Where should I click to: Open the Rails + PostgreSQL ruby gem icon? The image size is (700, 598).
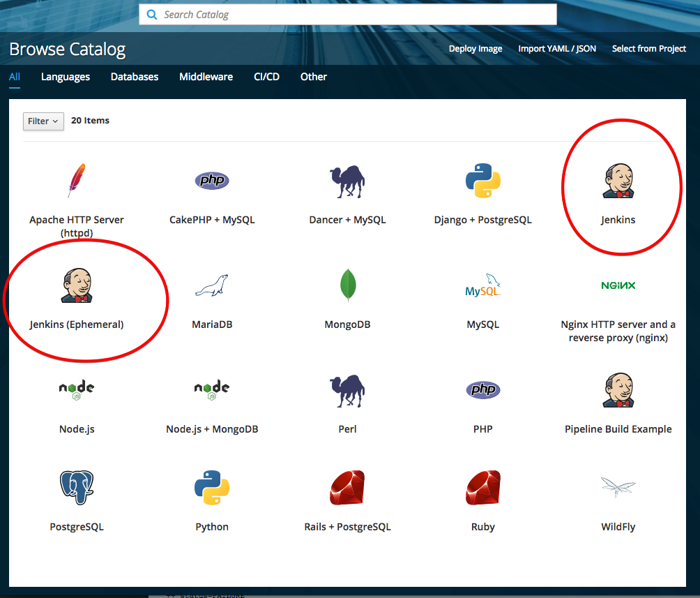(x=347, y=487)
